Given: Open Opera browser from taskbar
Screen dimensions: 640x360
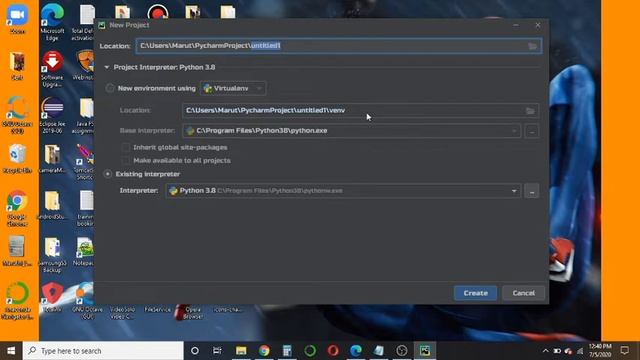Looking at the screenshot, I should 333,351.
